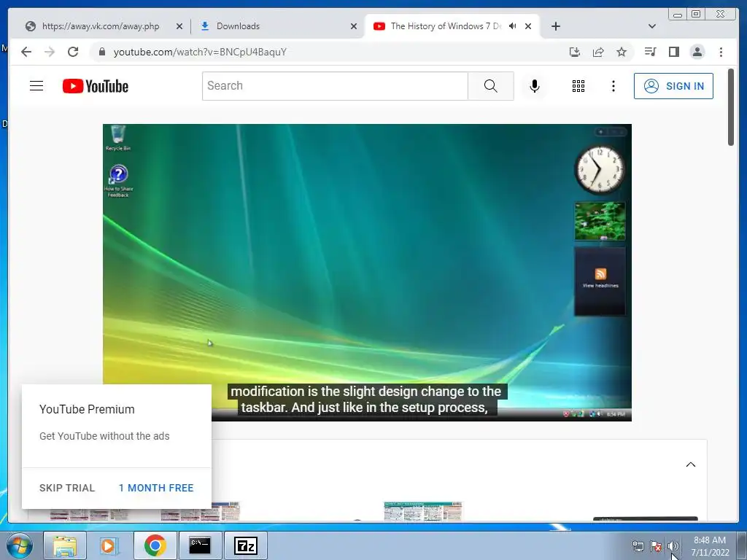Go forward with the forward arrow
The height and width of the screenshot is (560, 747).
(x=50, y=52)
